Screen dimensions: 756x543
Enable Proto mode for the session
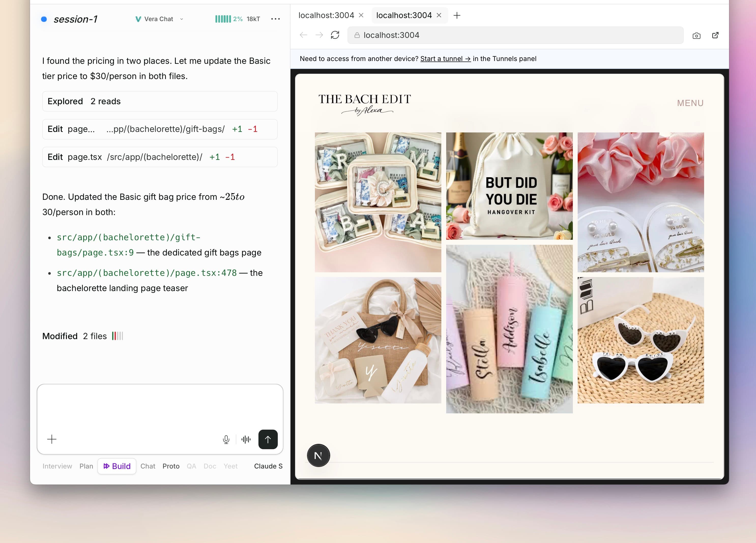click(x=171, y=466)
